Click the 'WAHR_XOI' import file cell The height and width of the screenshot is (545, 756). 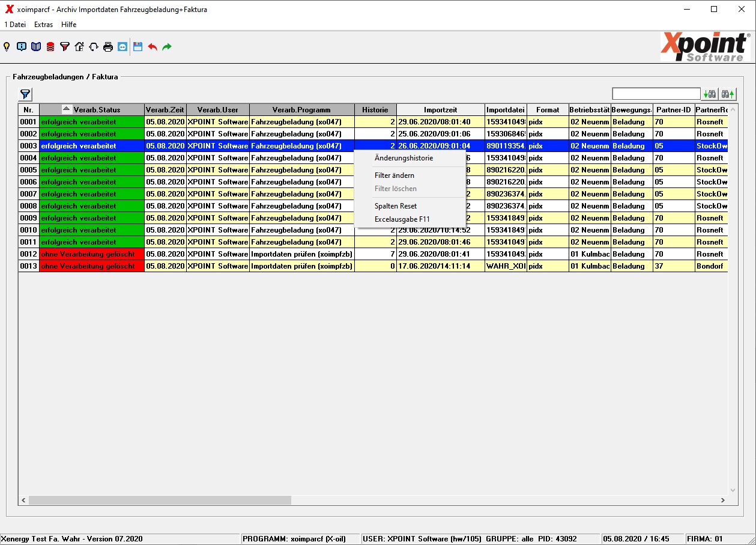[506, 266]
